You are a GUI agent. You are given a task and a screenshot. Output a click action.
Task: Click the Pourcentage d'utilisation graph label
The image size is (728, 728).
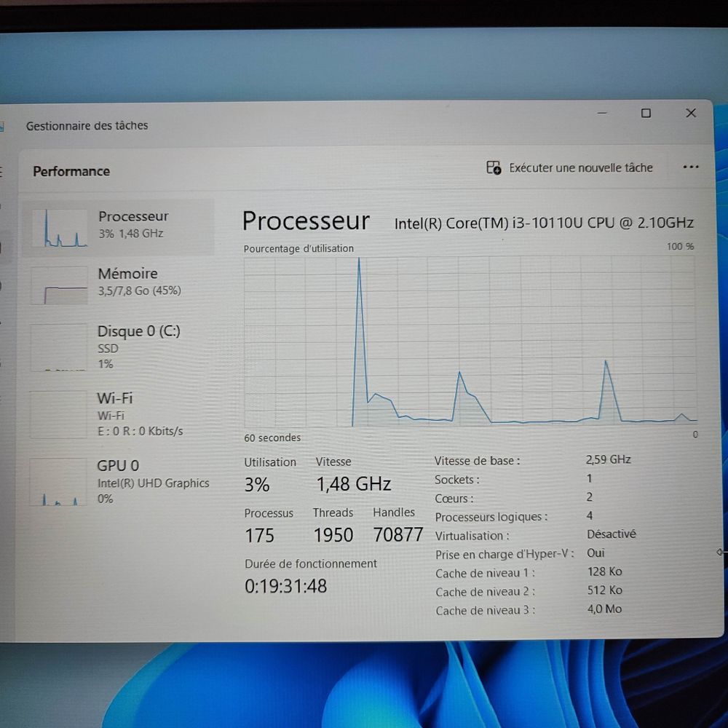(x=298, y=249)
